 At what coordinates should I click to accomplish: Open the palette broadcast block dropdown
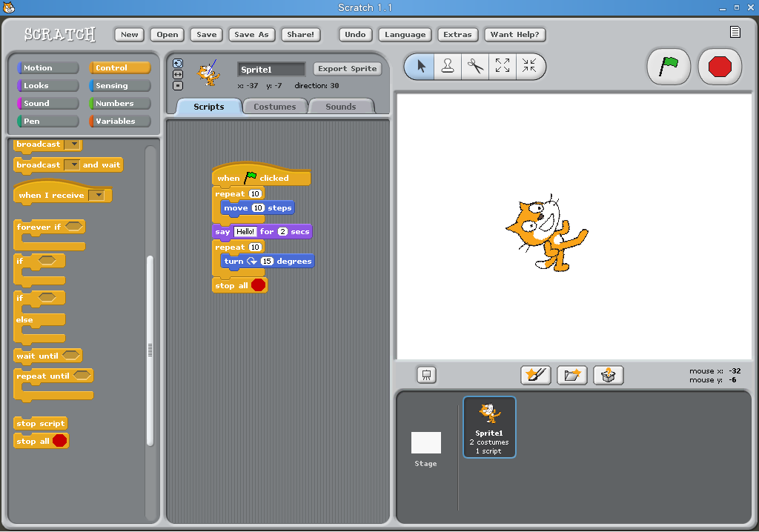(x=72, y=144)
